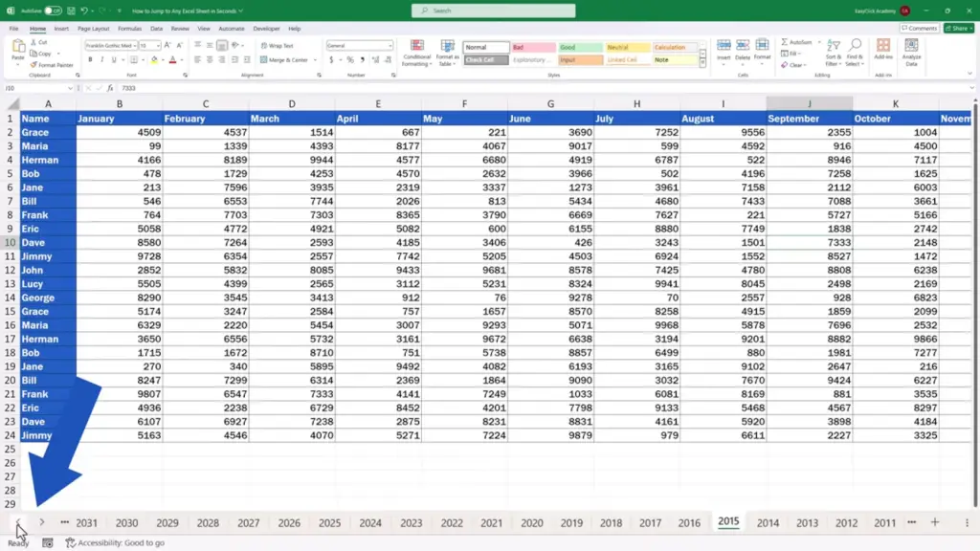Save the workbook with the floppy icon
The width and height of the screenshot is (980, 551).
tap(71, 11)
